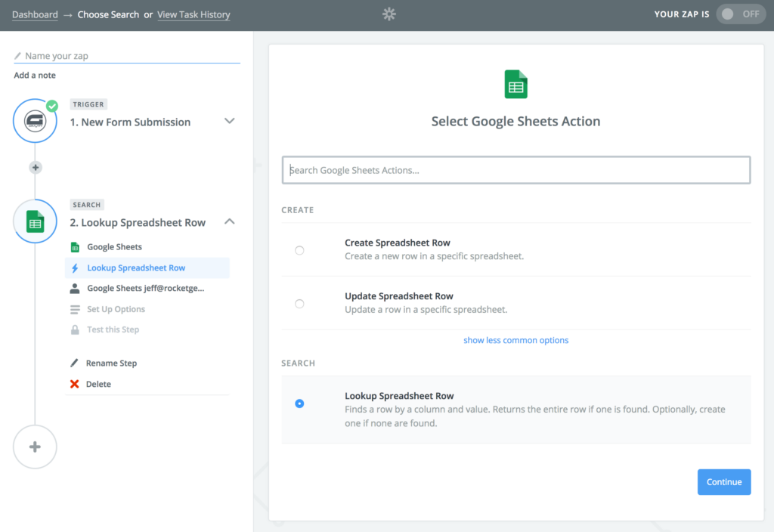
Task: Choose Rename Step option
Action: [112, 363]
